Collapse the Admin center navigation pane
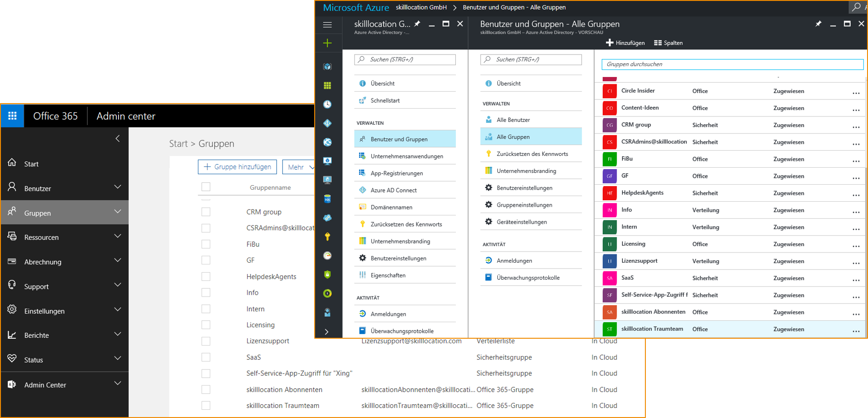This screenshot has width=868, height=418. [x=118, y=138]
